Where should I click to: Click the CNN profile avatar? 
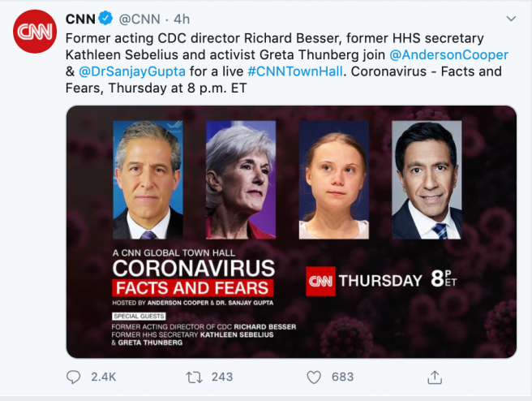pyautogui.click(x=34, y=33)
